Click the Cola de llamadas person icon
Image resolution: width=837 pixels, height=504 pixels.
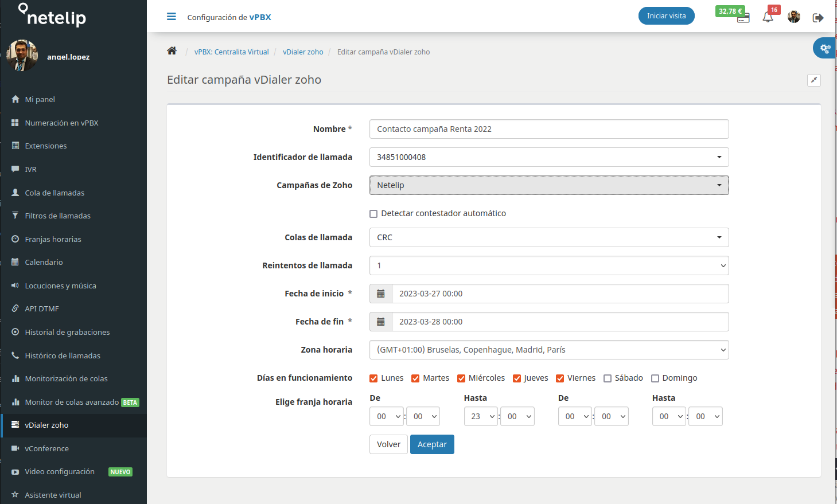(x=15, y=193)
